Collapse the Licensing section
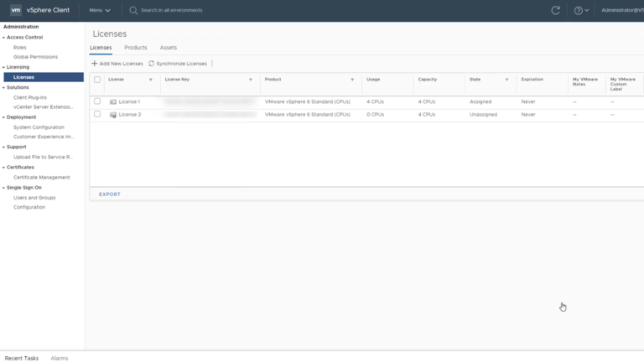Viewport: 644px width, 362px height. click(x=3, y=67)
